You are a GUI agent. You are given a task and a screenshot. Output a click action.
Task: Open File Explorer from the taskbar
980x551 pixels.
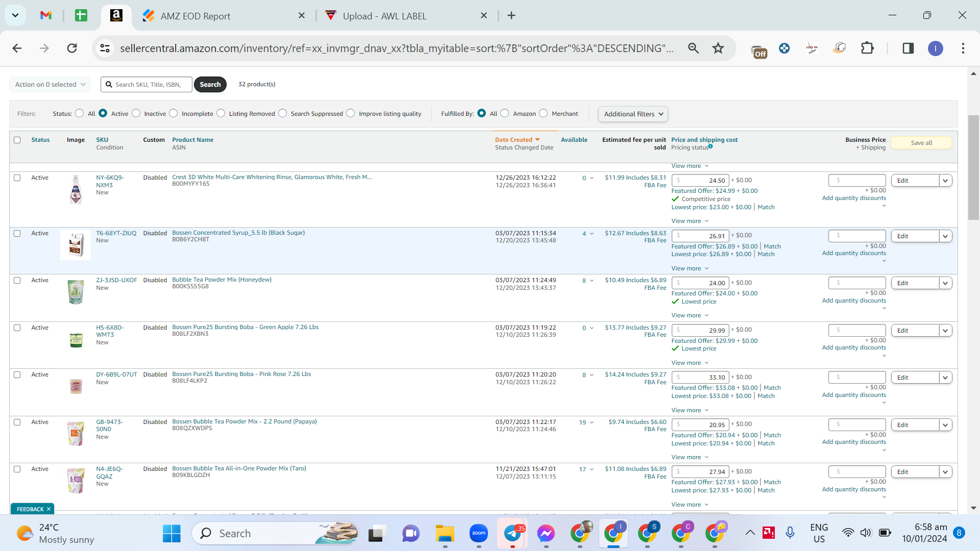pos(445,533)
